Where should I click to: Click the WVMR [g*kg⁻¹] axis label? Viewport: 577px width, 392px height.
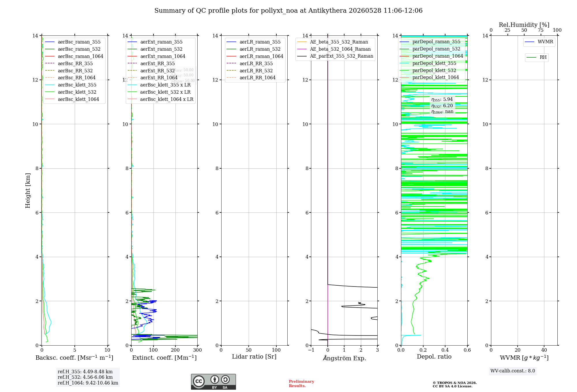click(524, 358)
